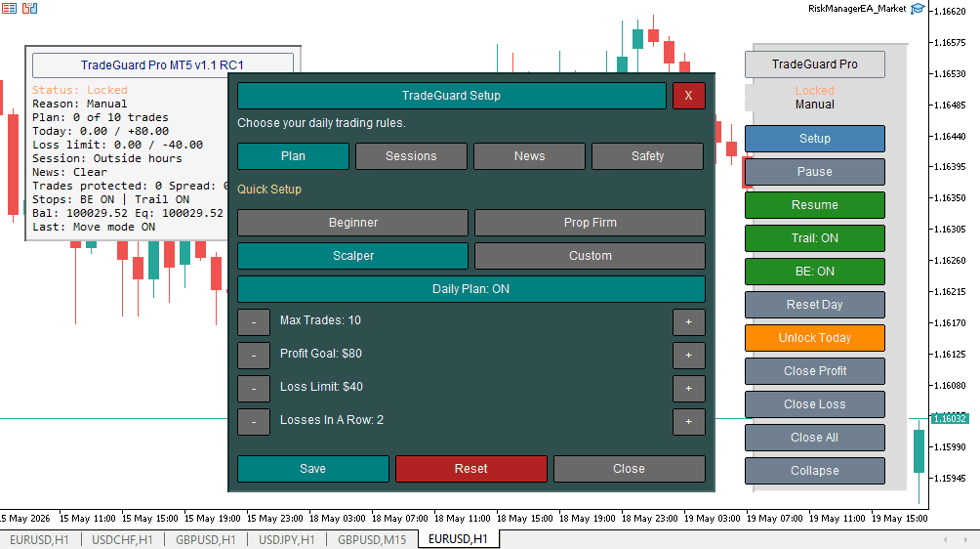Increase Loss Limit with plus button
This screenshot has height=549, width=980.
coord(689,388)
